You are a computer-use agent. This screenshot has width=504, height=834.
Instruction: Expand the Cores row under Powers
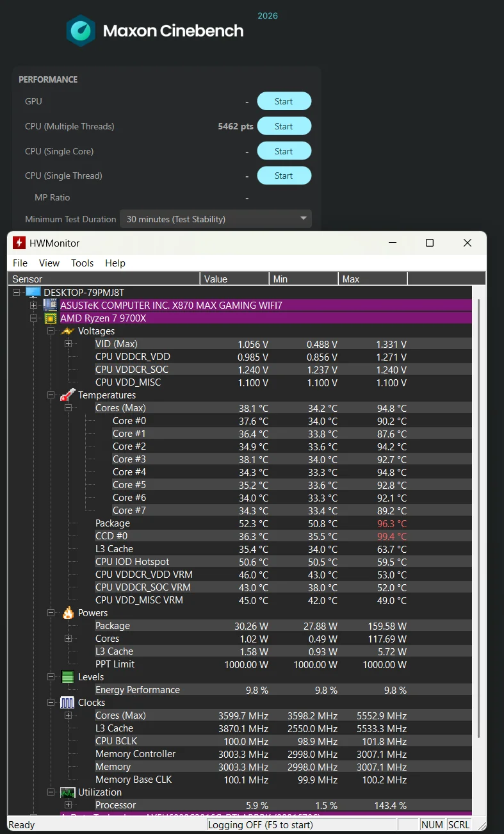click(69, 639)
